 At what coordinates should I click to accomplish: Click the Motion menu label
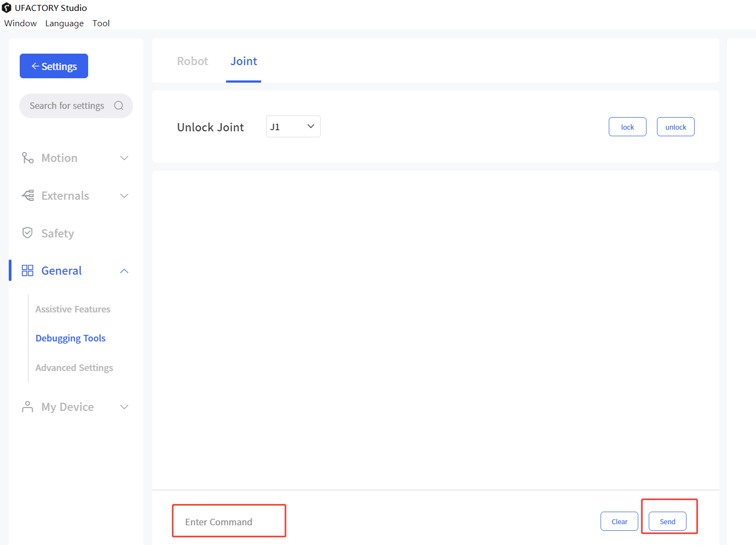coord(60,158)
